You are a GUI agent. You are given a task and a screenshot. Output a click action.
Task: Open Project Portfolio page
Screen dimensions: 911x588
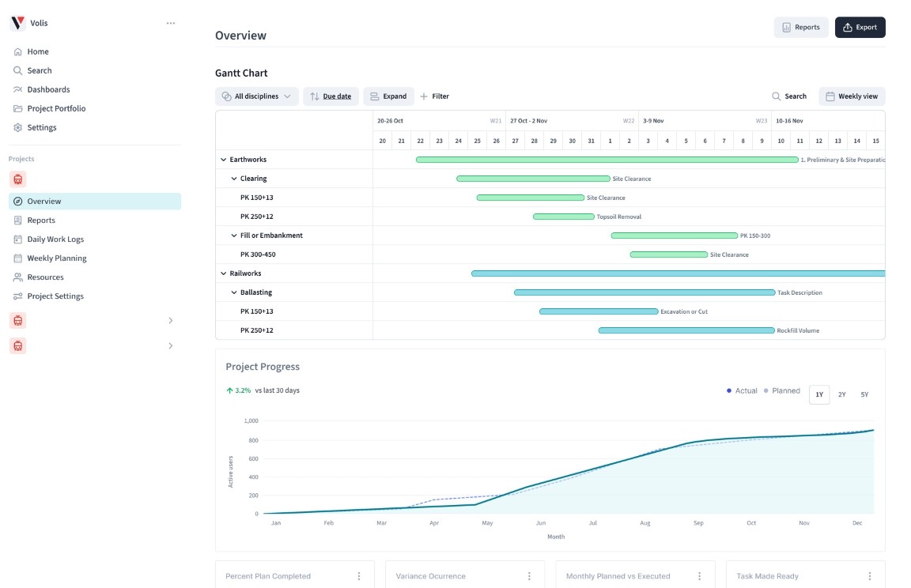click(x=56, y=108)
